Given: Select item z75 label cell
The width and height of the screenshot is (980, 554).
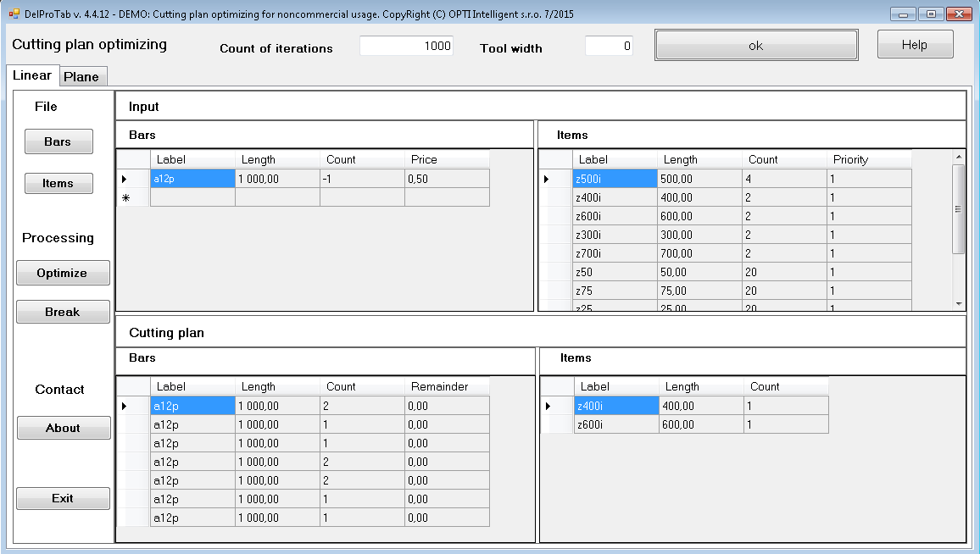Looking at the screenshot, I should (x=615, y=291).
